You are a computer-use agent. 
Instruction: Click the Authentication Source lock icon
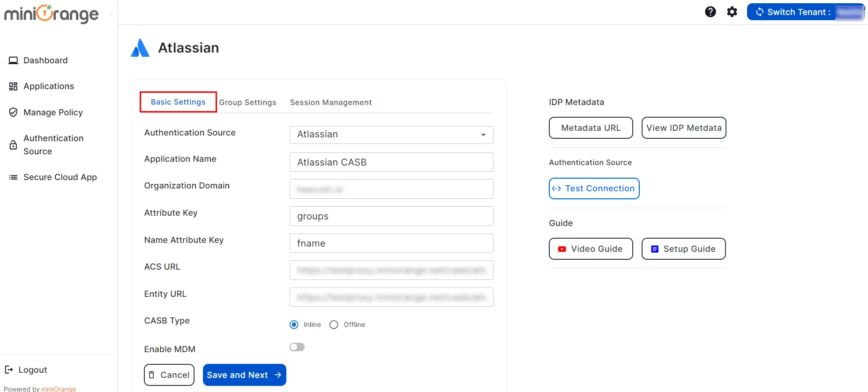[x=13, y=145]
